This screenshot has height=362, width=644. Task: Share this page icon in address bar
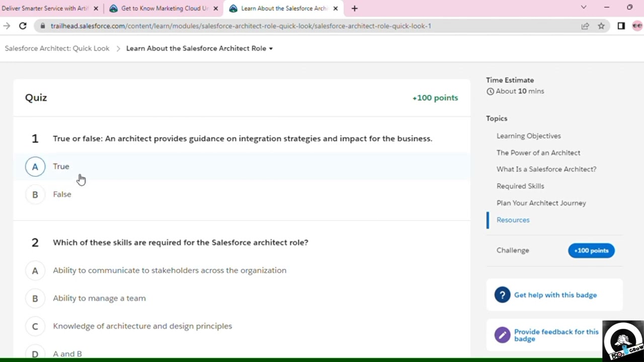(585, 26)
